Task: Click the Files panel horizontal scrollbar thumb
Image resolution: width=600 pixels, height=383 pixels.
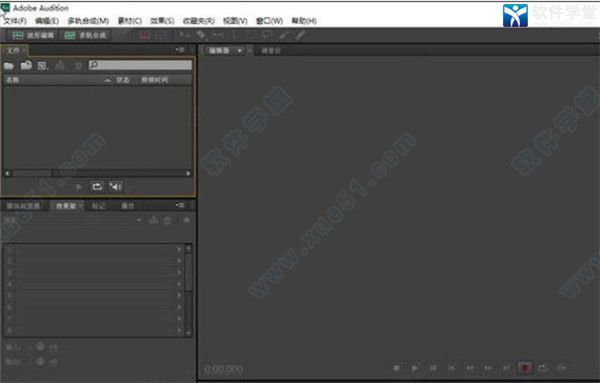Action: pos(32,173)
